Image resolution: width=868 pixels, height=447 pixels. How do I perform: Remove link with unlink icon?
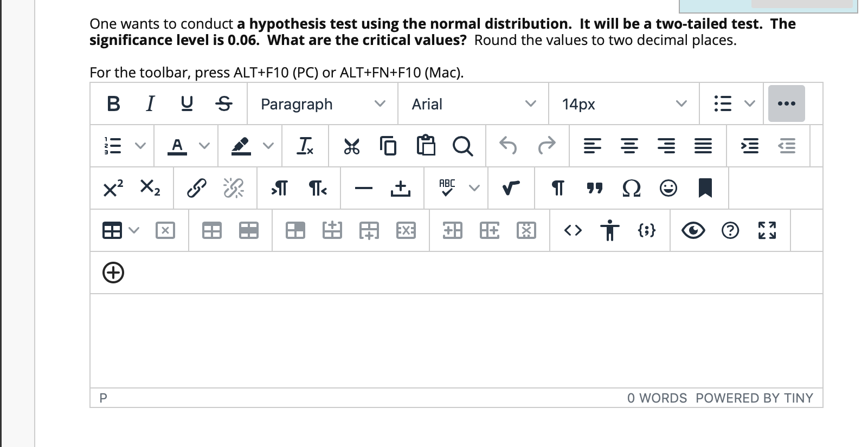234,188
